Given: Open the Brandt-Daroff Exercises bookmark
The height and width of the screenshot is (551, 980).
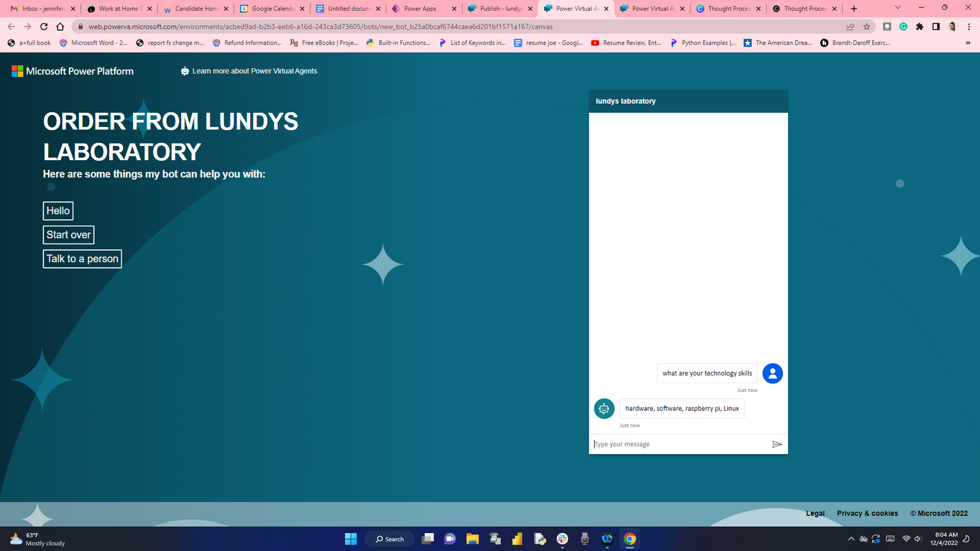Looking at the screenshot, I should pyautogui.click(x=855, y=43).
